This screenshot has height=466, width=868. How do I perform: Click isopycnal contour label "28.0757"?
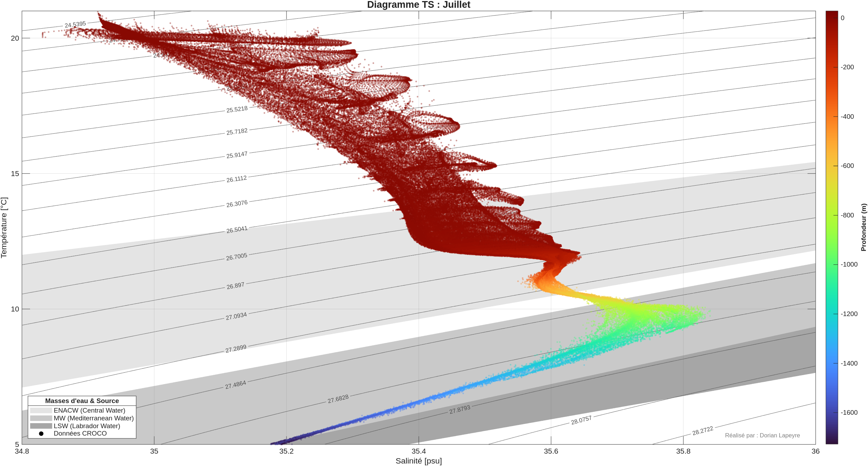(581, 420)
